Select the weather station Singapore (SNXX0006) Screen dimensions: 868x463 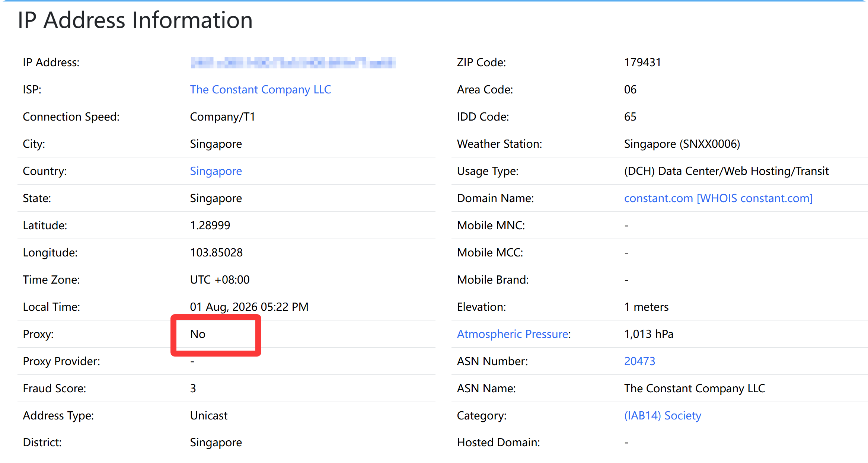coord(682,144)
